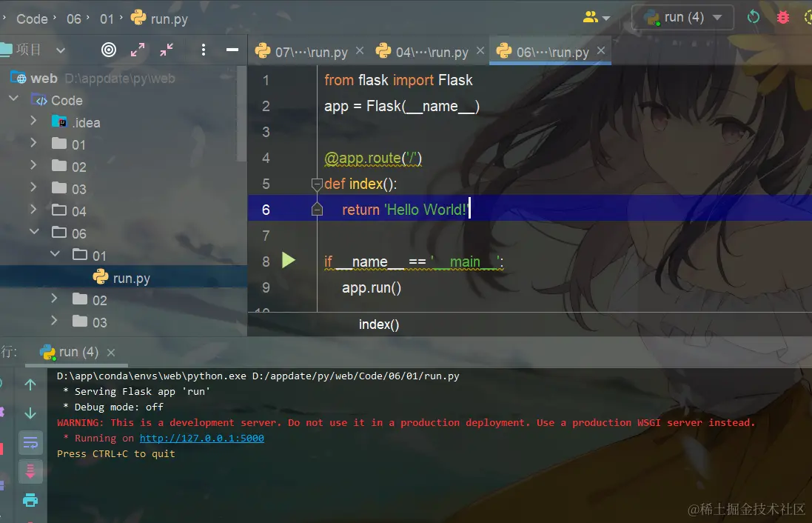Image resolution: width=812 pixels, height=523 pixels.
Task: Close the 06\...\run.py tab
Action: tap(601, 51)
